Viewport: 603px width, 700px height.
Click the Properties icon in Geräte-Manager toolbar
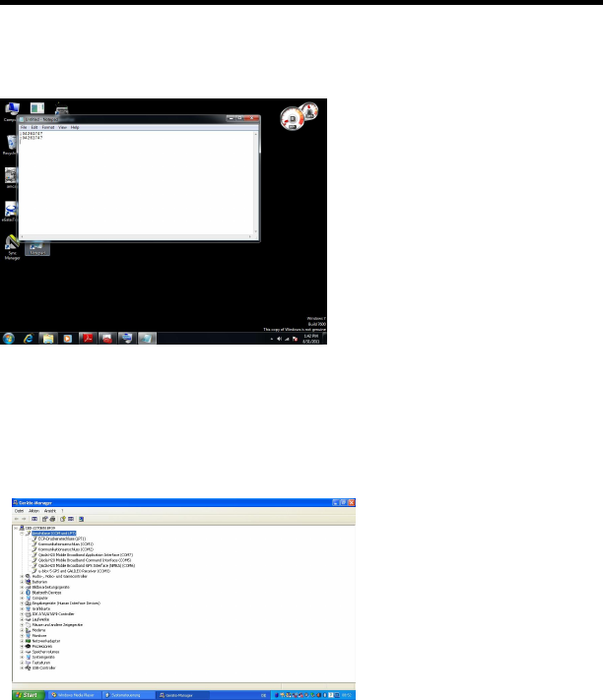pos(44,519)
